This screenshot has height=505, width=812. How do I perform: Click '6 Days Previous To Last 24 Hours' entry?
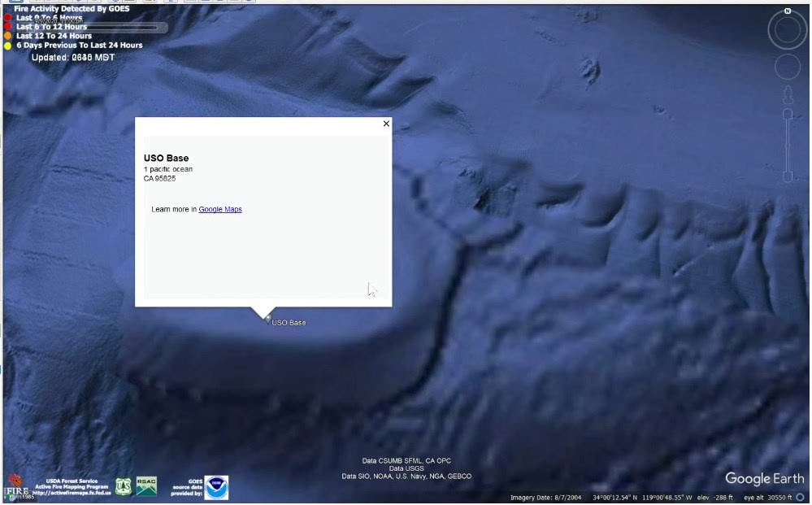pos(79,46)
